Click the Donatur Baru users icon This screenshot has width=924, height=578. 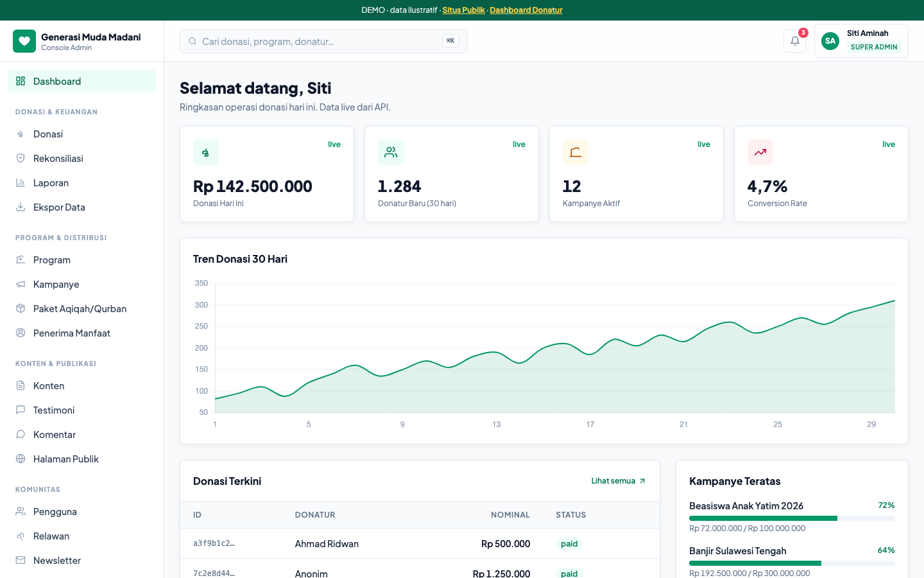pyautogui.click(x=391, y=152)
